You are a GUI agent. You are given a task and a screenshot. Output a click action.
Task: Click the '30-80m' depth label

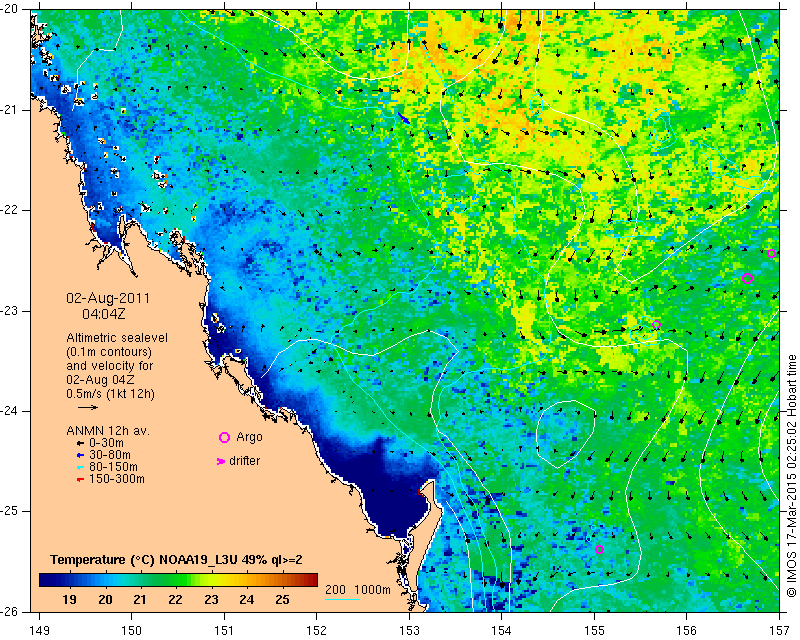pos(110,455)
